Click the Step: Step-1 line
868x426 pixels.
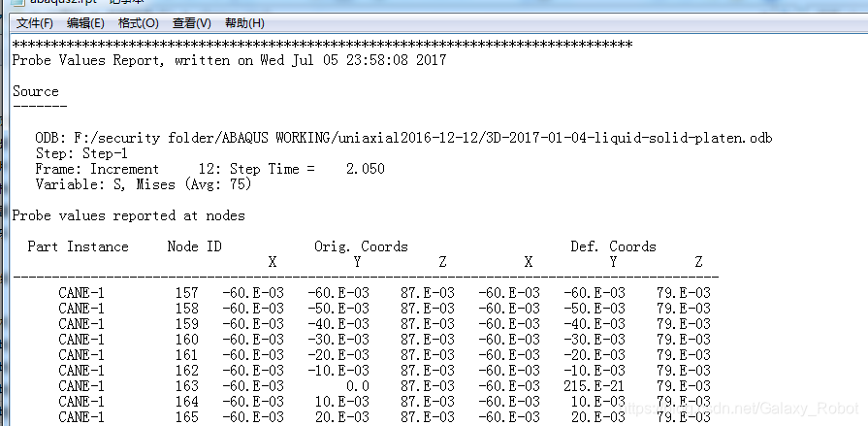[x=81, y=153]
